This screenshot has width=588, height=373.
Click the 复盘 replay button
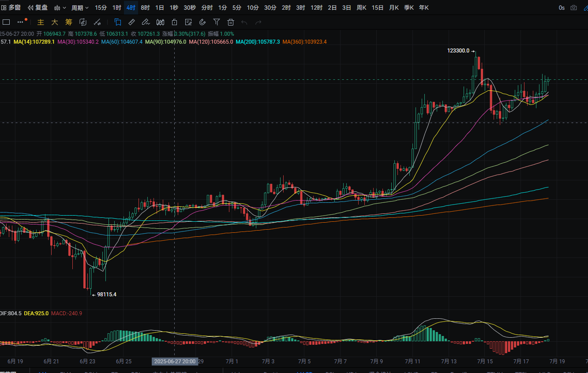37,7
